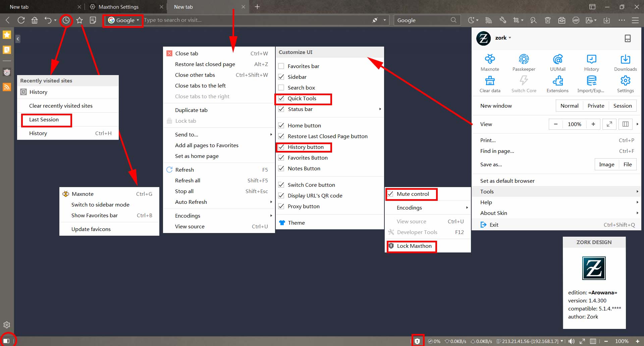Click the three-dots more tools icon
644x346 pixels.
click(622, 20)
